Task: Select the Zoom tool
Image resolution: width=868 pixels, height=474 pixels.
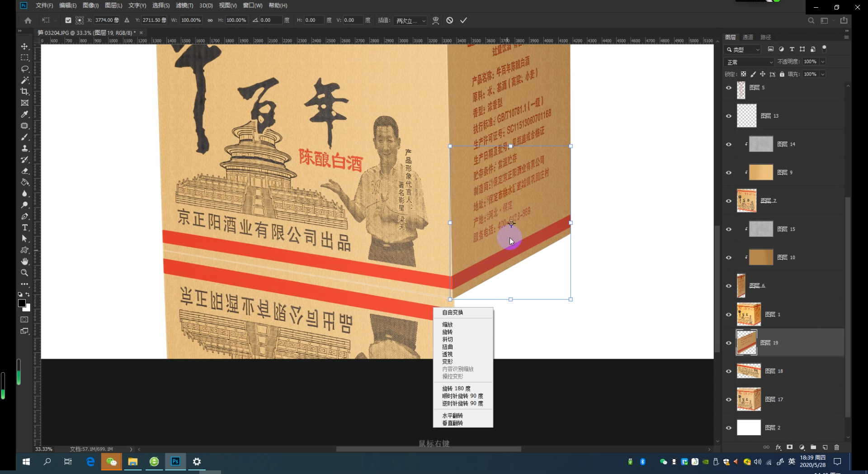Action: click(x=24, y=273)
